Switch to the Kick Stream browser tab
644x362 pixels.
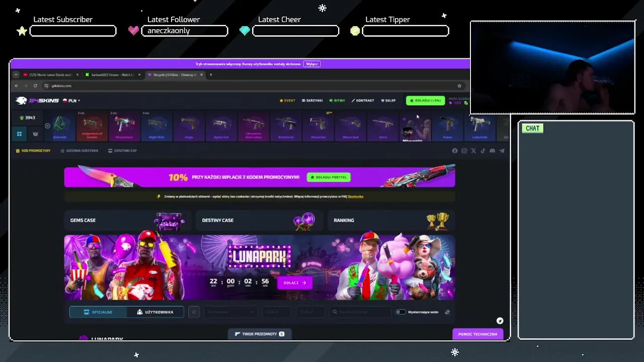pos(113,75)
